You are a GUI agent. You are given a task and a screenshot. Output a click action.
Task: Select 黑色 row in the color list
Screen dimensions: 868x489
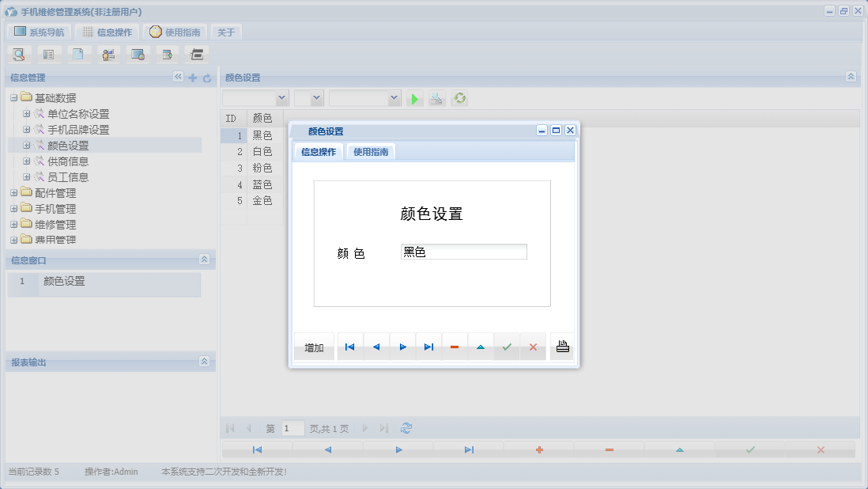pyautogui.click(x=263, y=135)
